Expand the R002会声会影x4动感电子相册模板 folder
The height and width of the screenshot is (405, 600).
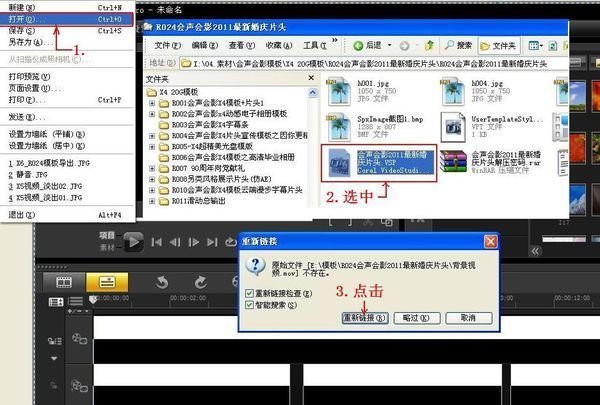[152, 114]
